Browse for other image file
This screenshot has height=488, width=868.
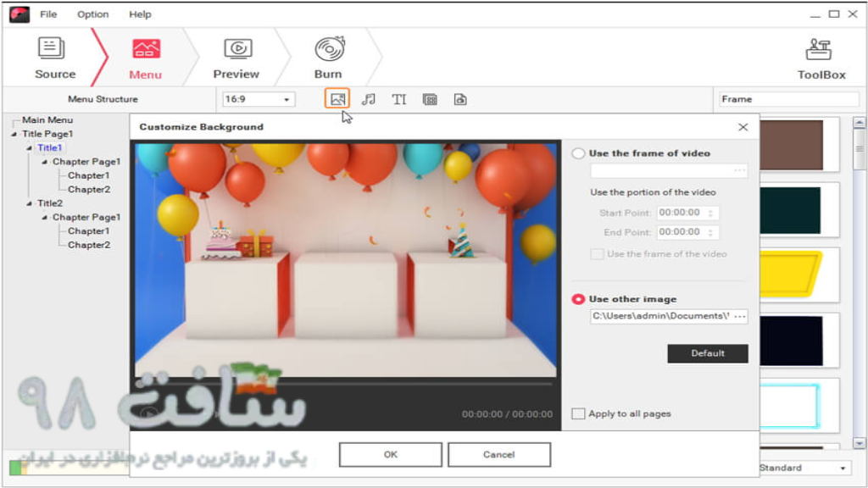click(x=739, y=316)
